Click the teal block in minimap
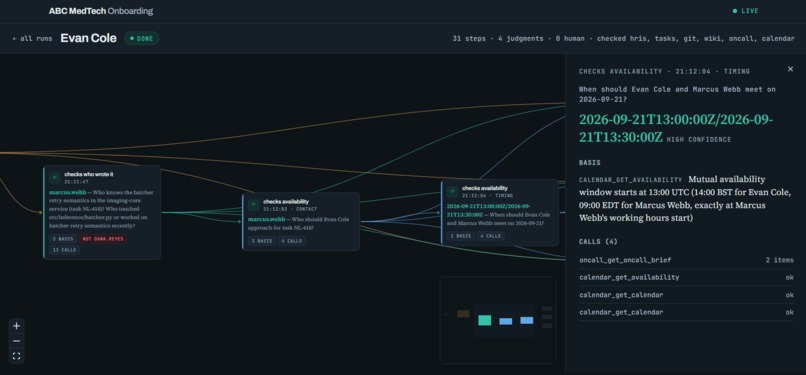The image size is (806, 375). [x=484, y=320]
